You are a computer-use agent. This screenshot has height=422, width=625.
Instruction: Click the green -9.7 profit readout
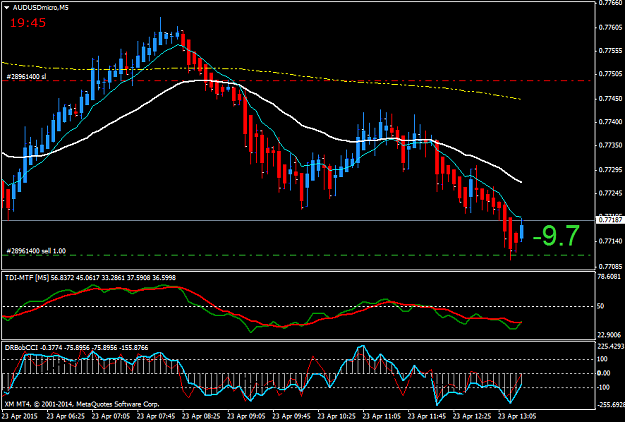pos(556,236)
